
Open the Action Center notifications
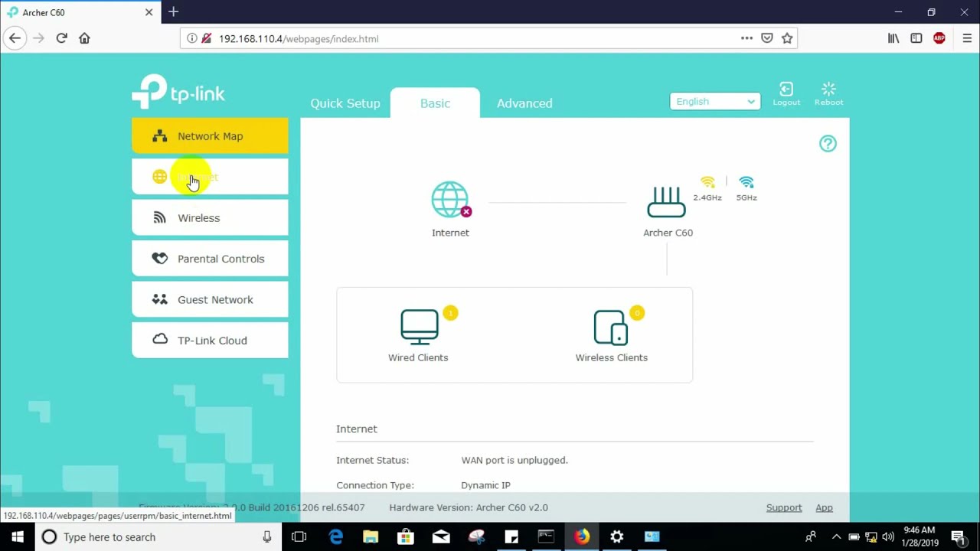[958, 536]
